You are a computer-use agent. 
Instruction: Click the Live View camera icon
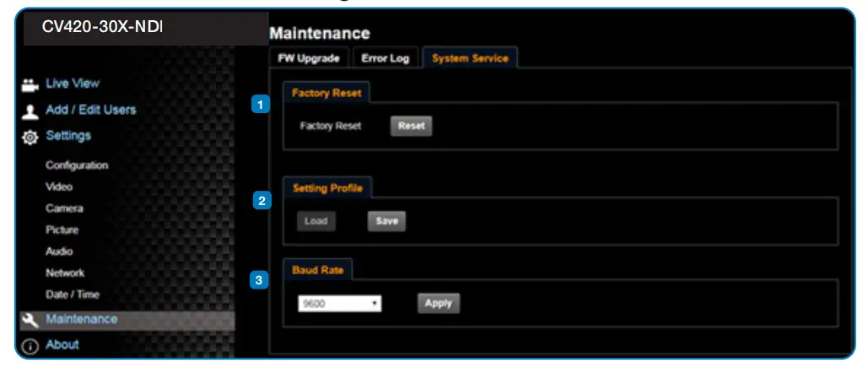coord(30,86)
